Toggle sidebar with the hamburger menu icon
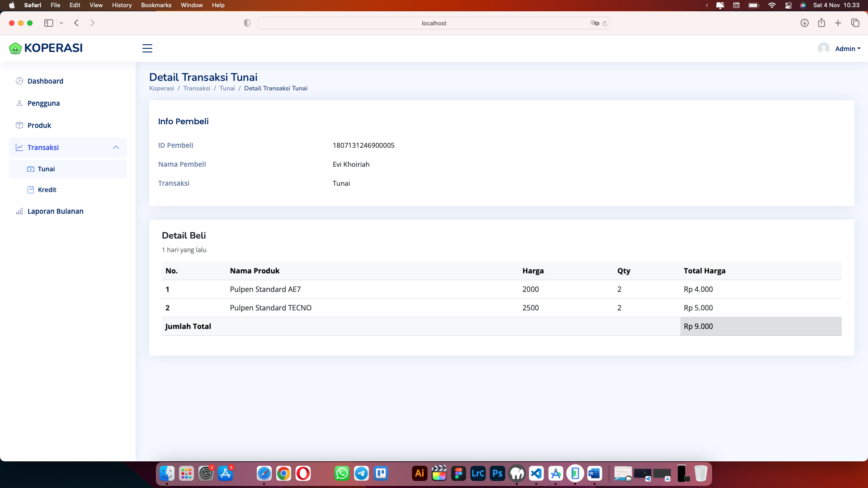Image resolution: width=868 pixels, height=488 pixels. point(147,48)
